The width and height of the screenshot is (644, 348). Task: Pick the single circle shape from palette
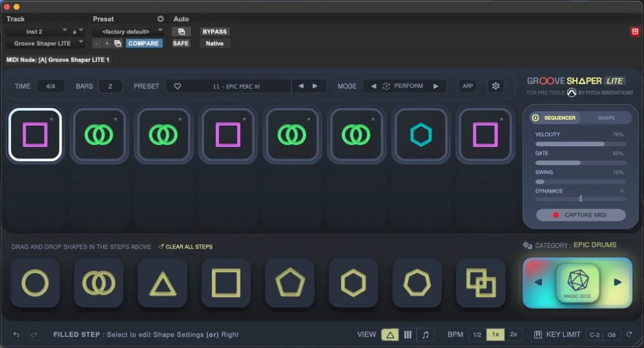coord(35,283)
